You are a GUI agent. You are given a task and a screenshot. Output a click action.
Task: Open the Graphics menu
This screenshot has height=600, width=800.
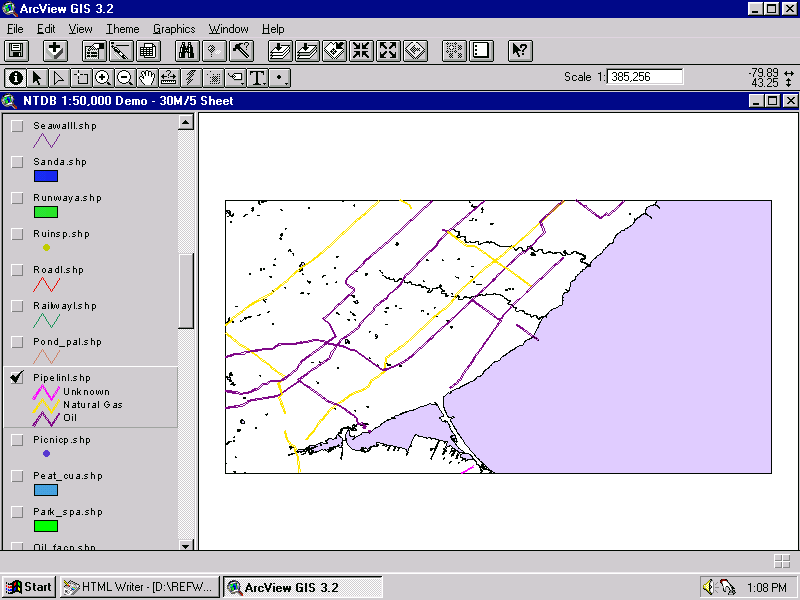(x=174, y=29)
